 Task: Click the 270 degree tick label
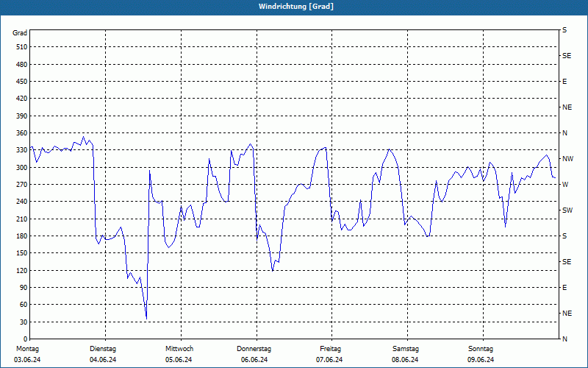[22, 185]
